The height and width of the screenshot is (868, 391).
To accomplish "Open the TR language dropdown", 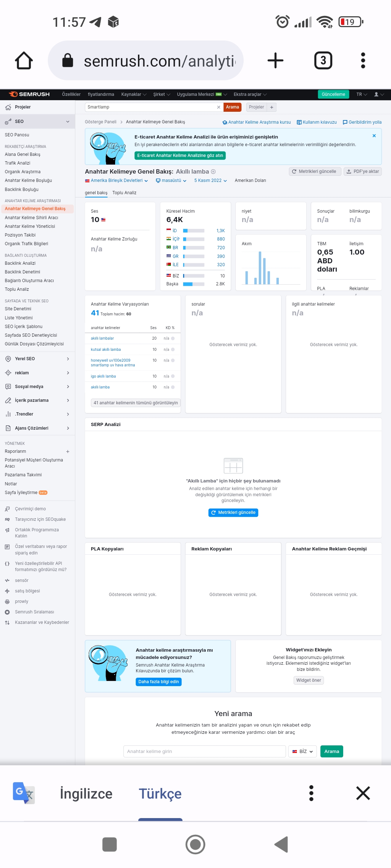I will (362, 94).
